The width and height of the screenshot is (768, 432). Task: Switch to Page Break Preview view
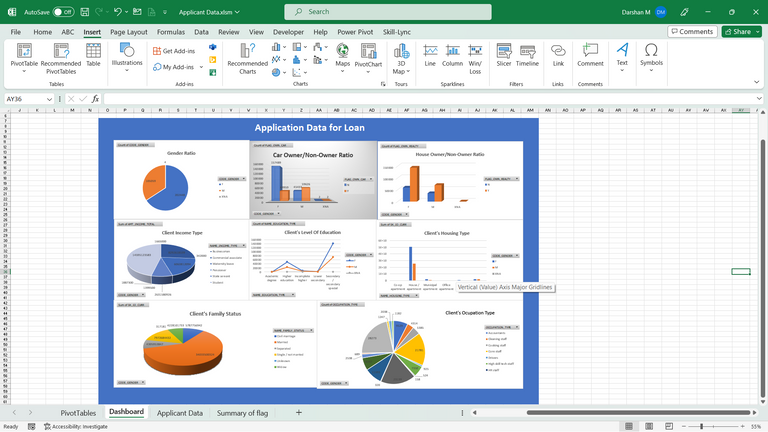pyautogui.click(x=669, y=426)
